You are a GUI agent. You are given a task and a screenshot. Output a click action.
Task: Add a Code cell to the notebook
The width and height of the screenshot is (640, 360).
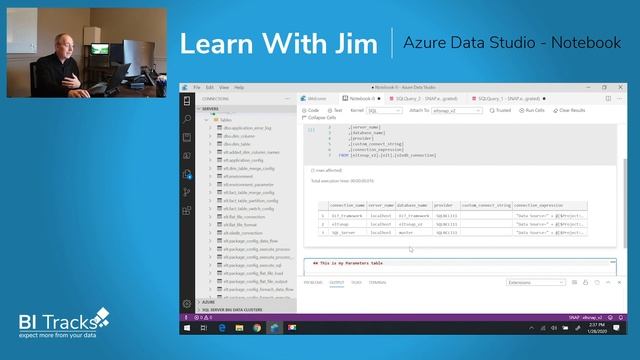point(311,110)
